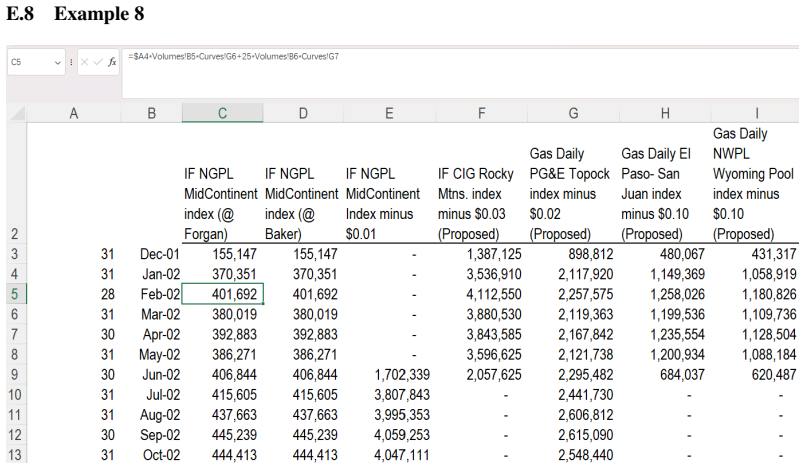Viewport: 805px width, 469px height.
Task: Click the Cancel (X) formula icon
Action: (x=84, y=62)
